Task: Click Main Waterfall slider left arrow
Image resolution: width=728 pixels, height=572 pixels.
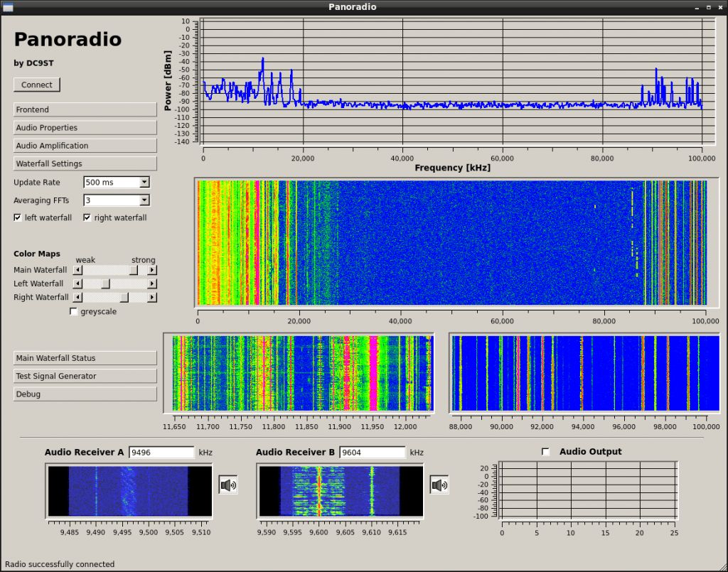Action: [78, 270]
